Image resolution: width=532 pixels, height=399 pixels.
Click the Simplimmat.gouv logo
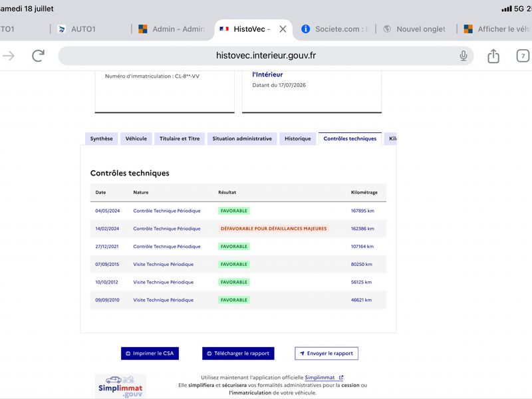120,386
